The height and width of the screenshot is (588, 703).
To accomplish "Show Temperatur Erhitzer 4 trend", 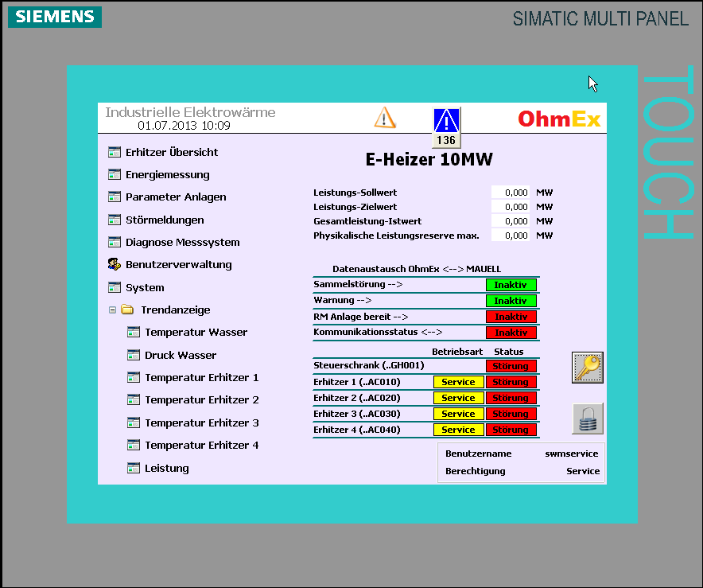I will [x=202, y=446].
